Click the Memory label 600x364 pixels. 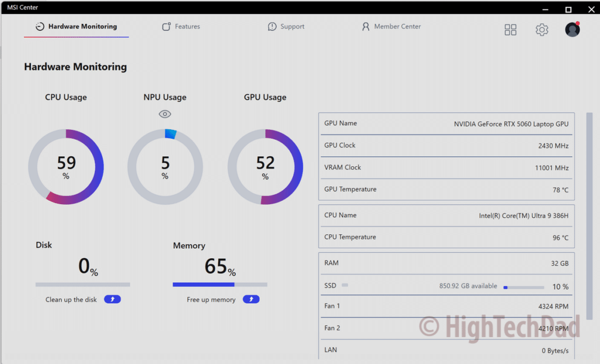click(189, 245)
